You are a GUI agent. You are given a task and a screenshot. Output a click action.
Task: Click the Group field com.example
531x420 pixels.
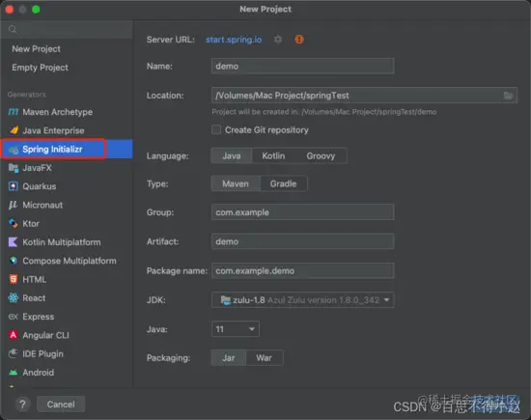303,212
